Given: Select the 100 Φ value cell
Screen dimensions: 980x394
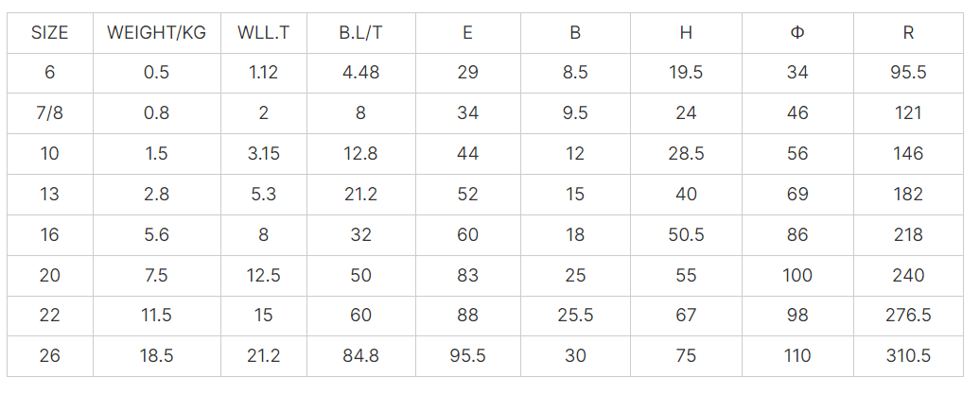Looking at the screenshot, I should point(797,275).
